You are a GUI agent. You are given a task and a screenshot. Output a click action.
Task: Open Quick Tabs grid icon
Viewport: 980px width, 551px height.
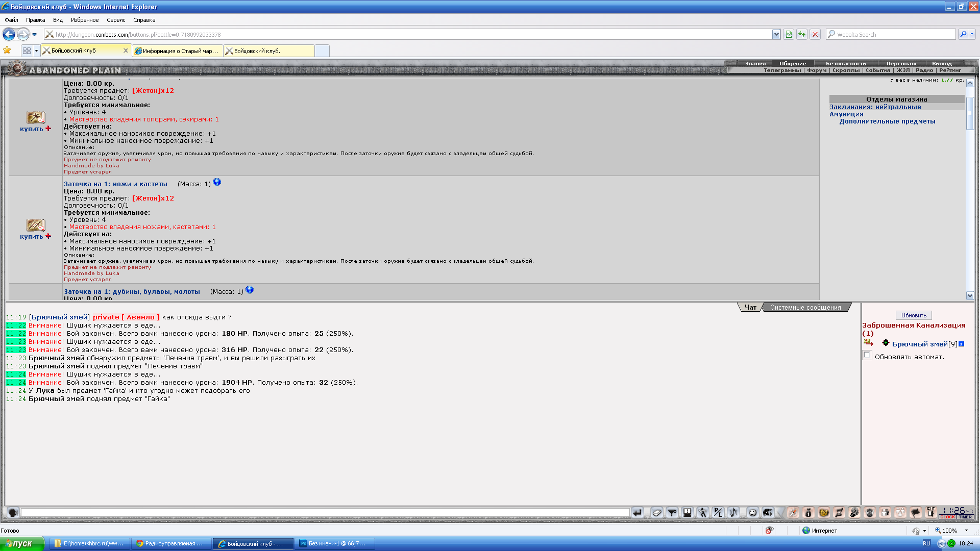click(x=27, y=51)
